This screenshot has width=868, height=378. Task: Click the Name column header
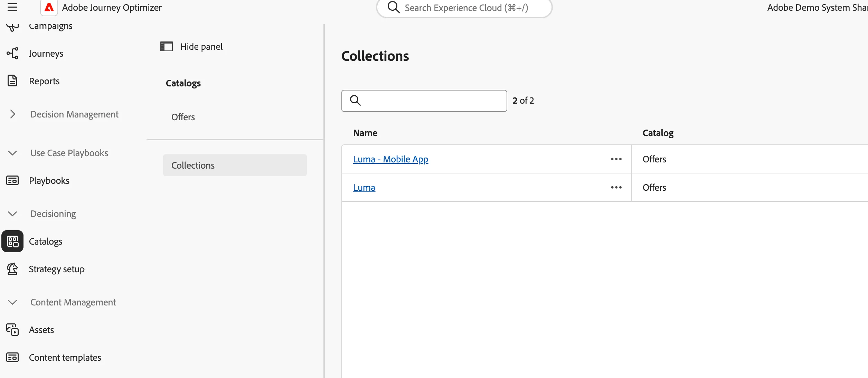[365, 133]
